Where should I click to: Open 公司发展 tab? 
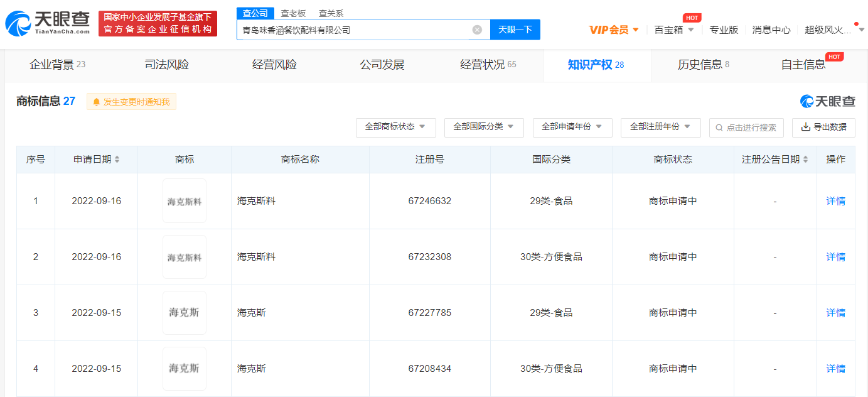coord(382,65)
